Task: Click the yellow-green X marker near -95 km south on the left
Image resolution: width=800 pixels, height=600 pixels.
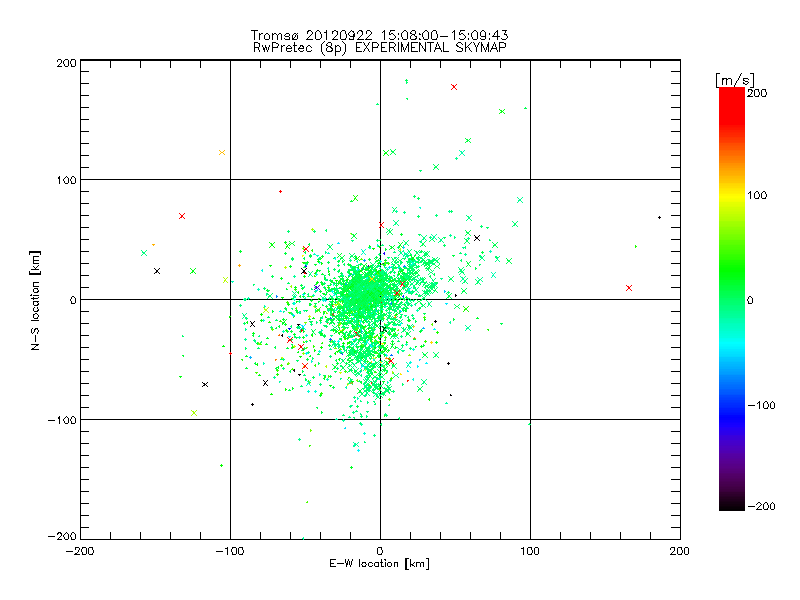Action: [194, 413]
